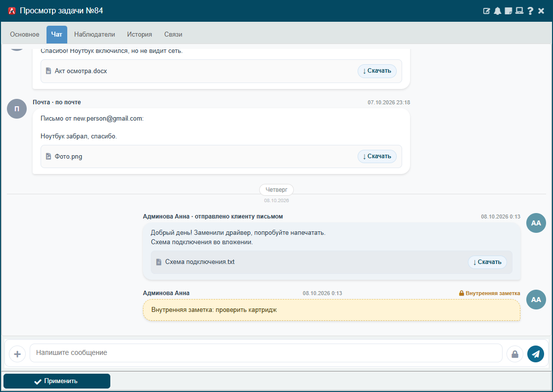Click the lock icon beside «Внутренняя заметка» label

pos(461,293)
